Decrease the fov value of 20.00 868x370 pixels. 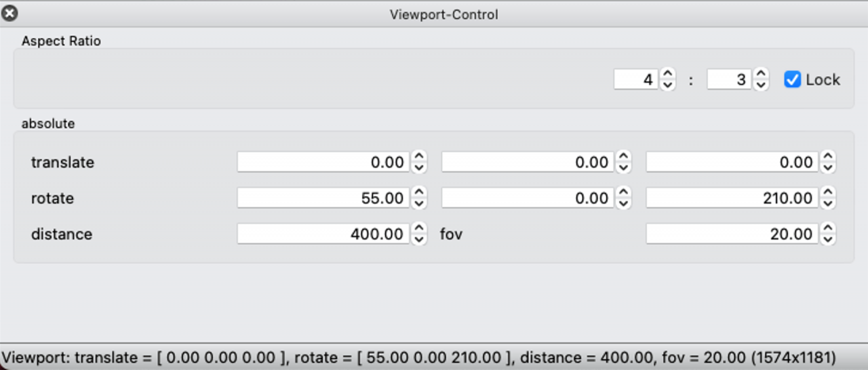(x=828, y=240)
